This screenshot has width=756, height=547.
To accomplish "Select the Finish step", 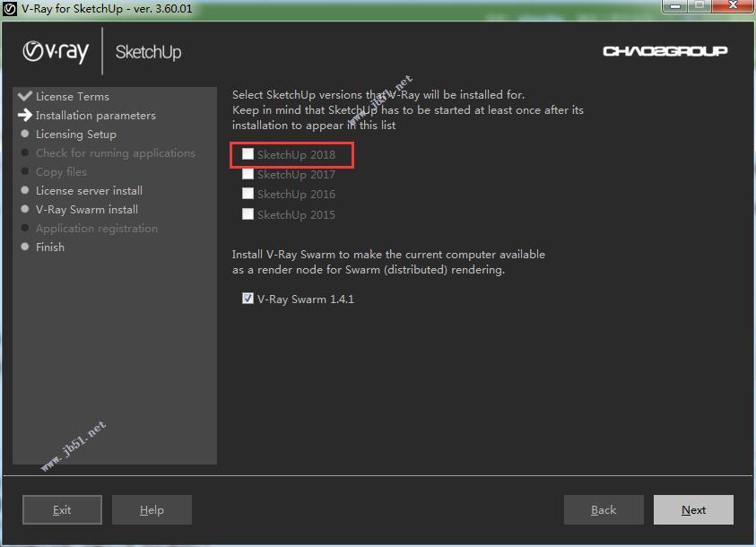I will tap(49, 247).
